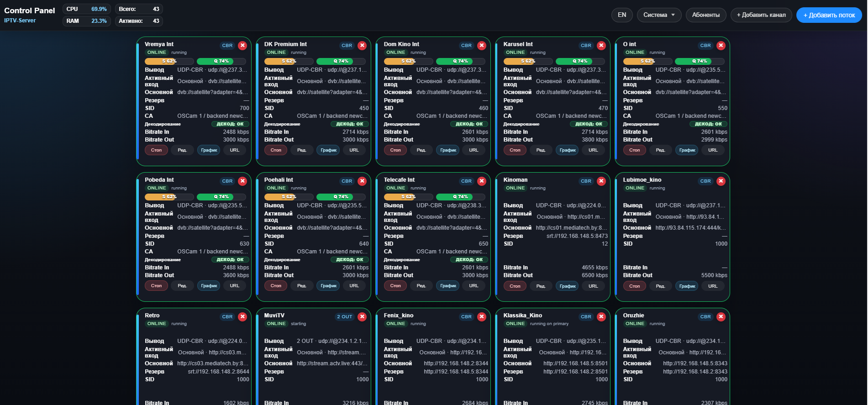The width and height of the screenshot is (868, 405).
Task: Delete the Poehali Int stream
Action: tap(362, 181)
